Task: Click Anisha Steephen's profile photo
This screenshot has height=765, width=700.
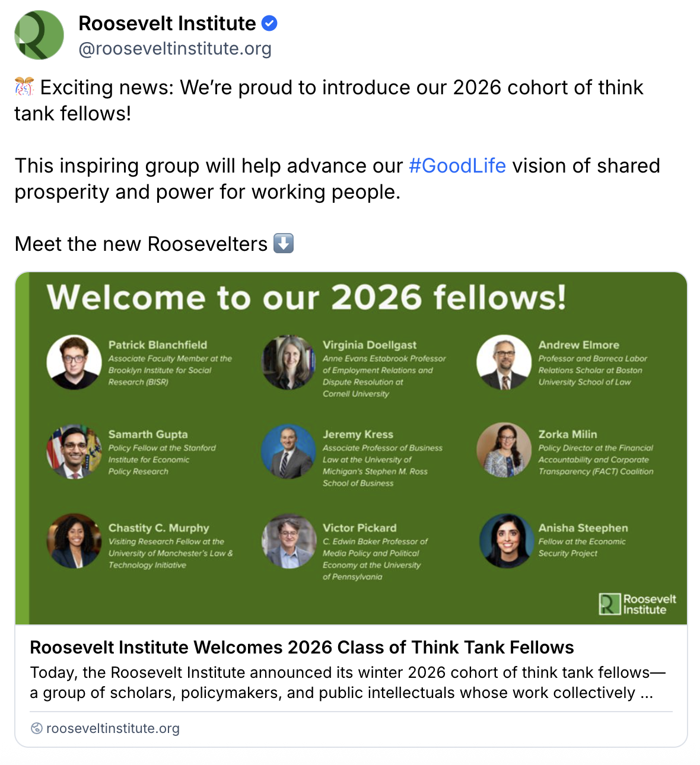Action: (506, 540)
